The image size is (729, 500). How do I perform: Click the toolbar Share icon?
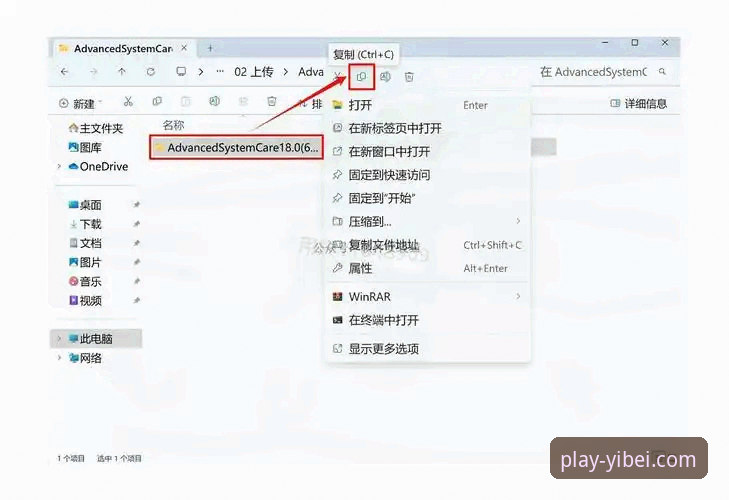point(243,101)
